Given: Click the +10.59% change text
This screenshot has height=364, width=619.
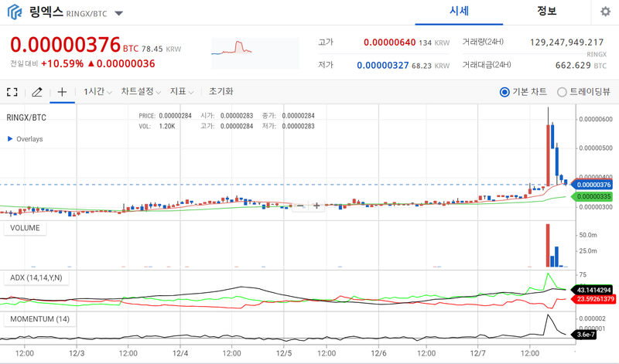Looking at the screenshot, I should pyautogui.click(x=63, y=64).
